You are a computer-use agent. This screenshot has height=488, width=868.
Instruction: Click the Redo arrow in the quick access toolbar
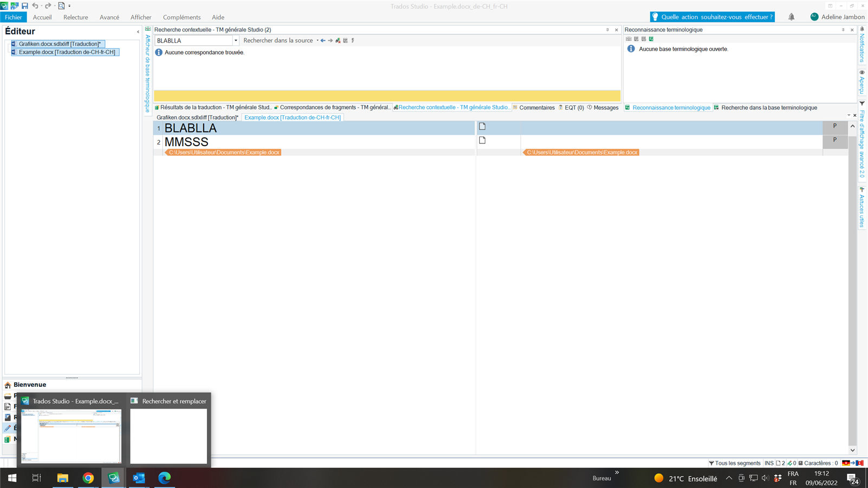tap(48, 5)
